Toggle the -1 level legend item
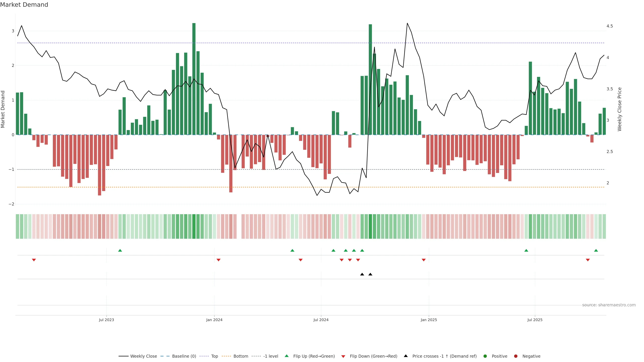The width and height of the screenshot is (644, 362). click(x=271, y=356)
